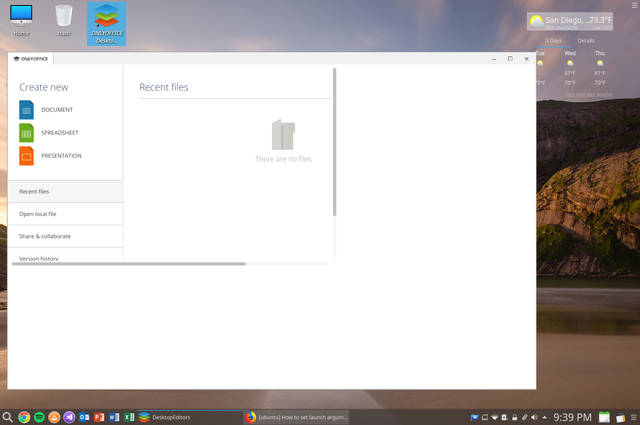Open Excel from the taskbar
Screen dimensions: 640x425
pos(129,417)
